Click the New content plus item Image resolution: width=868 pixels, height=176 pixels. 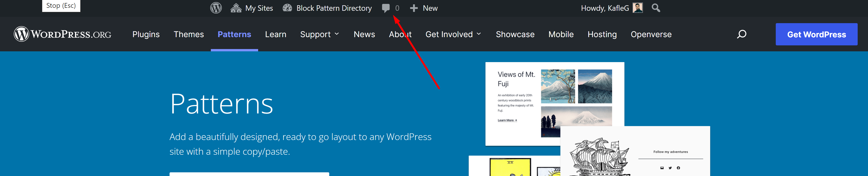tap(424, 8)
